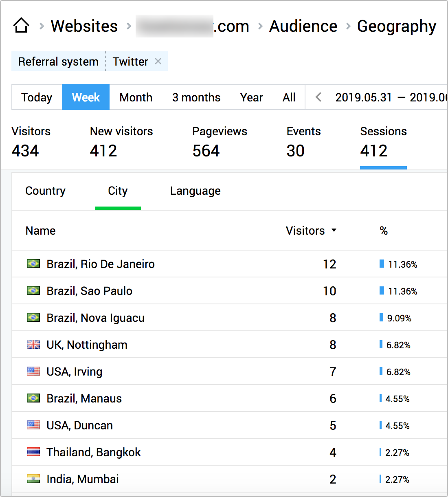Select the All time range
The height and width of the screenshot is (497, 448).
tap(289, 97)
